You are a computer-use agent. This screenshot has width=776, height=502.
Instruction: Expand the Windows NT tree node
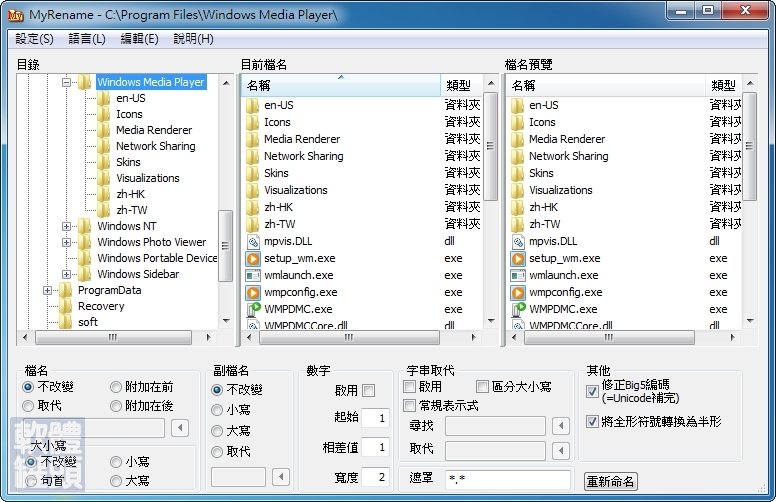point(66,226)
